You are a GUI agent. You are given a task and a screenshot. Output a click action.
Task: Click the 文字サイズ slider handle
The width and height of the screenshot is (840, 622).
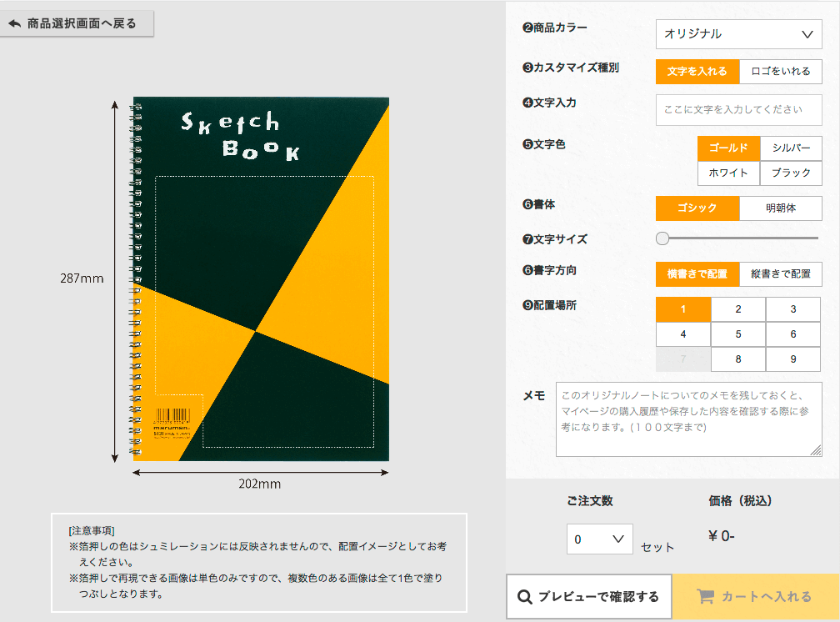pyautogui.click(x=662, y=239)
